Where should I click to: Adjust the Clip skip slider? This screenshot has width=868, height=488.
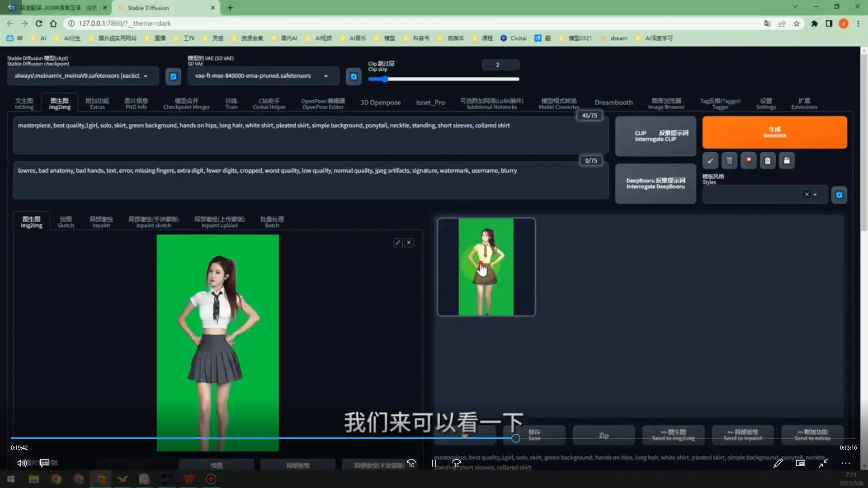(384, 79)
